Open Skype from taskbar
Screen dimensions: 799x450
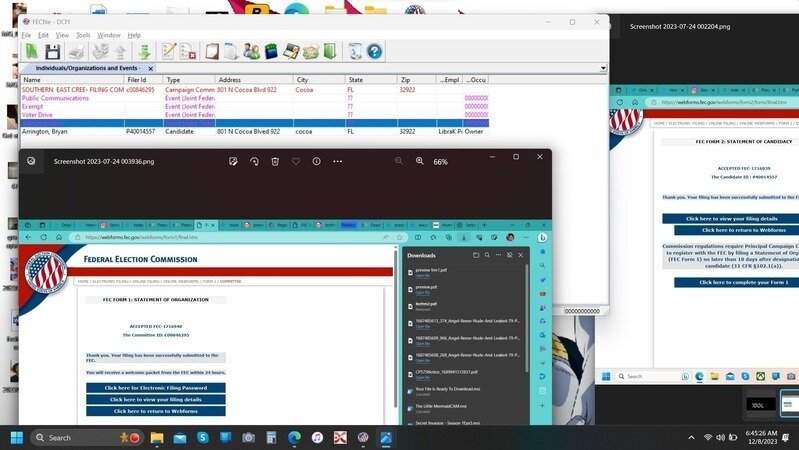click(203, 438)
